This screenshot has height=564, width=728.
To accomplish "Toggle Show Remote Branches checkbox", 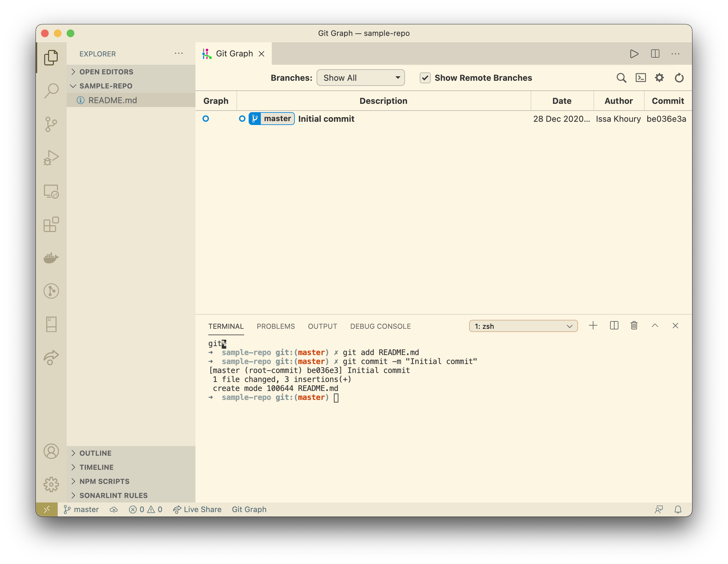I will click(425, 78).
